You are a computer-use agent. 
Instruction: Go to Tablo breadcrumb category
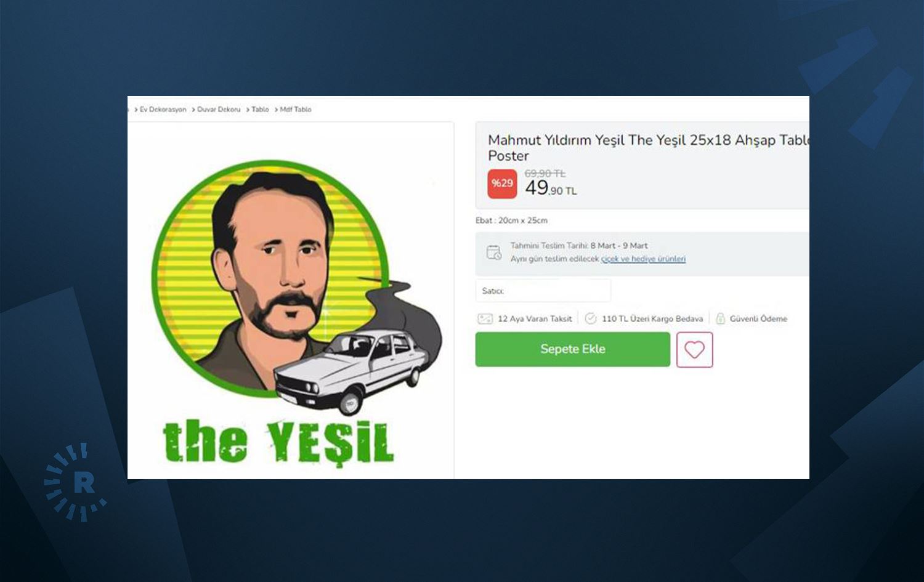(260, 110)
